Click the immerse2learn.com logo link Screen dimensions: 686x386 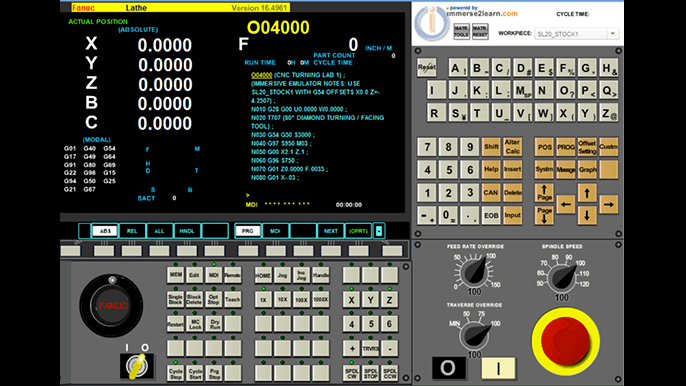[482, 14]
